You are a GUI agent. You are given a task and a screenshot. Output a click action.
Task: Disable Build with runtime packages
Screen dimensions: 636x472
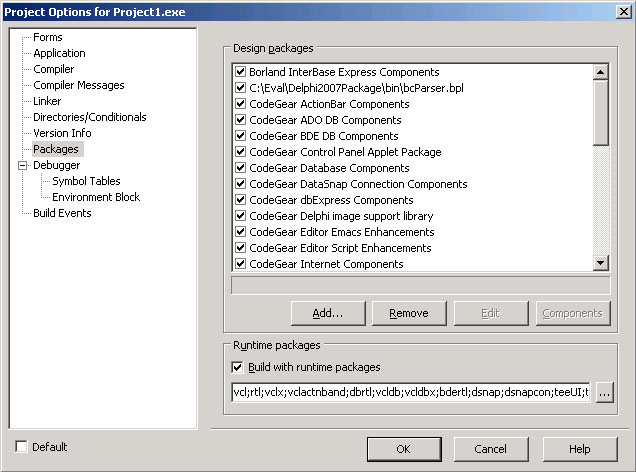[238, 367]
